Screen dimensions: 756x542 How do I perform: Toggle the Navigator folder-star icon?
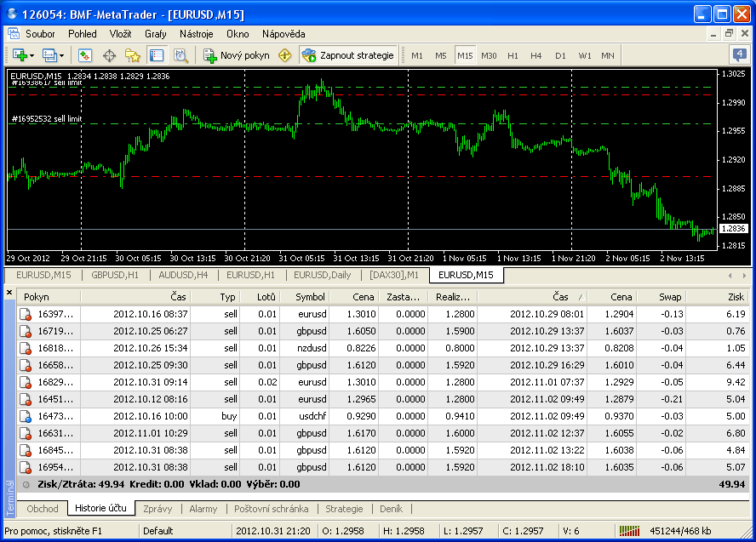click(x=133, y=55)
